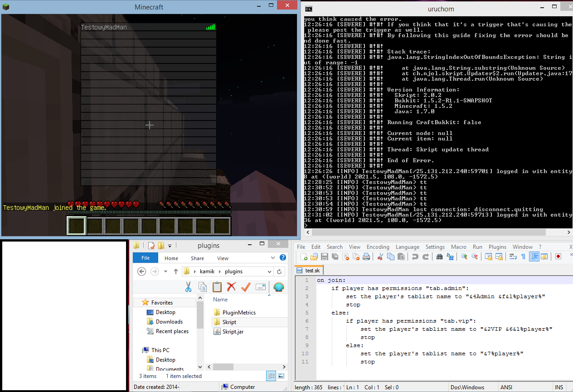Image resolution: width=573 pixels, height=392 pixels.
Task: Toggle synchronize vertical scrolling in Notepad++
Action: 488,256
